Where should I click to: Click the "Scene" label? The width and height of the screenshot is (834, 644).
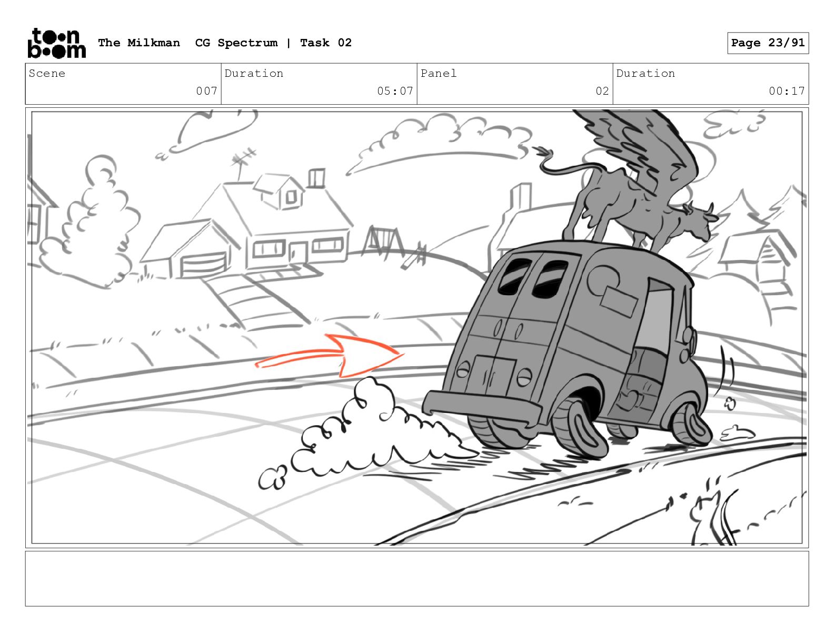point(47,73)
